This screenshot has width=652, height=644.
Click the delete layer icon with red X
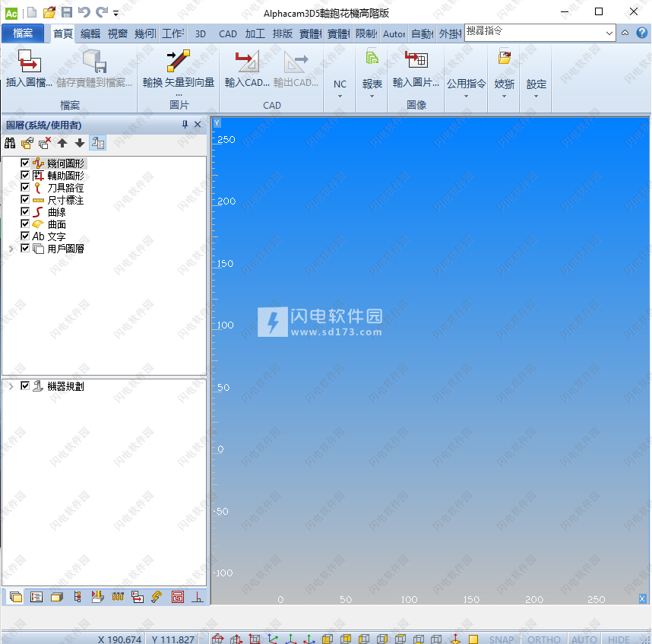[x=45, y=143]
